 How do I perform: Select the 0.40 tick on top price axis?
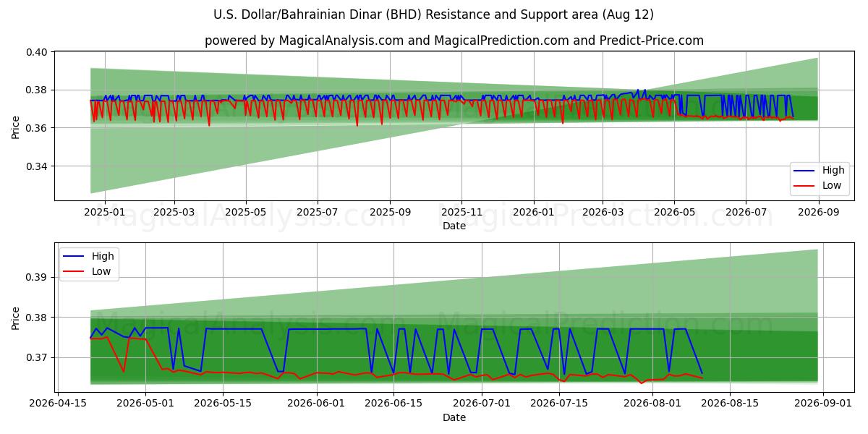click(38, 52)
